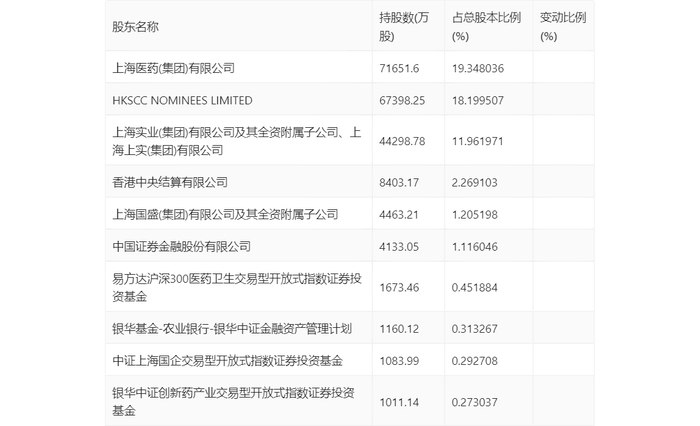Select 银华中证创新药产业 fund name
Screen dimensions: 700x426
coord(233,402)
